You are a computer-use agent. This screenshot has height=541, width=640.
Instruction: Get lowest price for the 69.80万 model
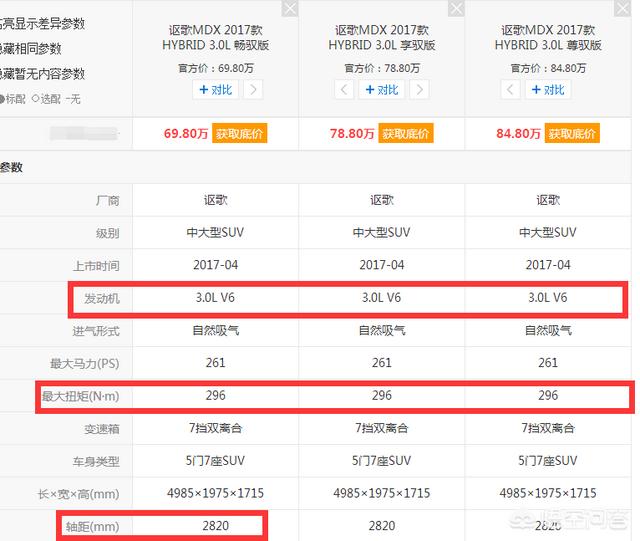(240, 134)
